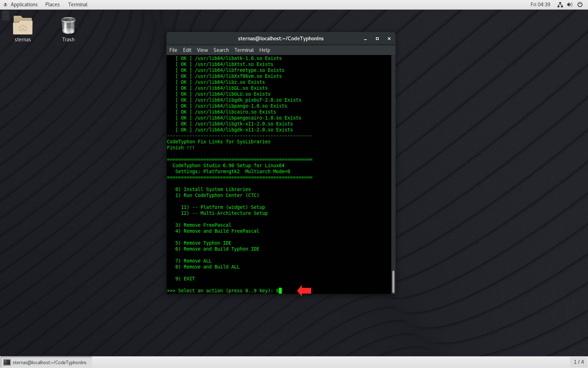Image resolution: width=588 pixels, height=368 pixels.
Task: Click the terminal vertical scrollbar thumb
Action: [x=393, y=281]
